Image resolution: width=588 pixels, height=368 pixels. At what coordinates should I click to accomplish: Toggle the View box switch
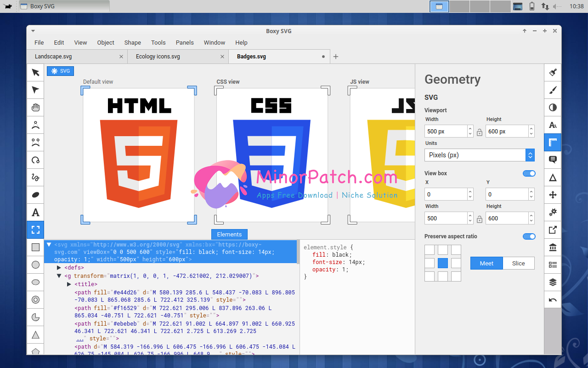[x=529, y=173]
